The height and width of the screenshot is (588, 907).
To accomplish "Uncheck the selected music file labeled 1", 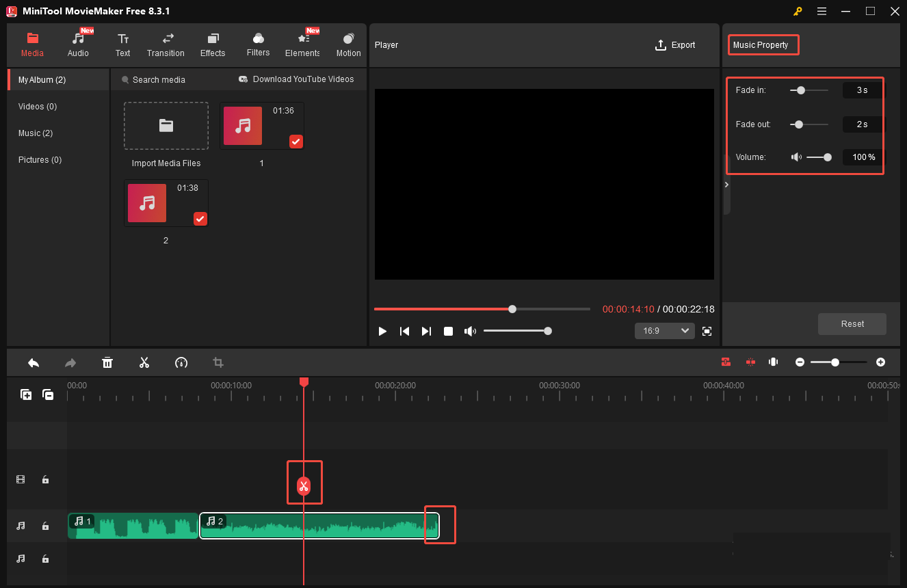I will coord(295,142).
